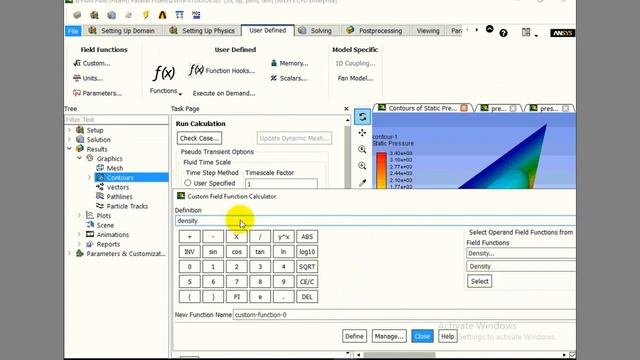
Task: Expand the Solution tree node
Action: tap(69, 140)
